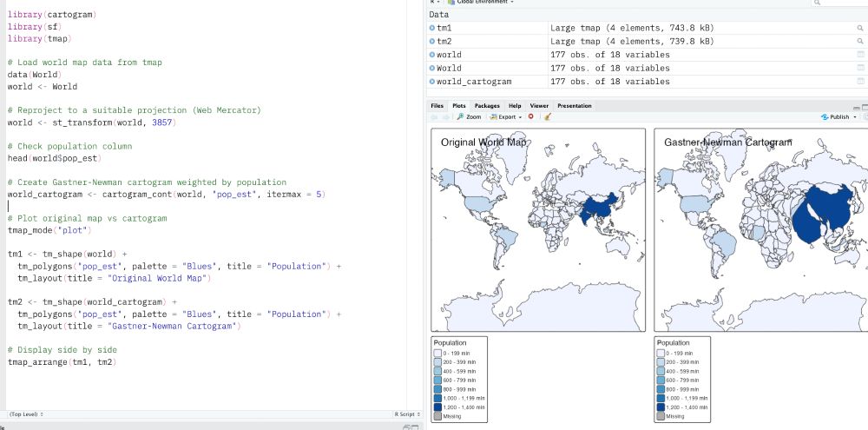Click 600 - 799 mln swatch, left legend
868x430 pixels.
(437, 380)
